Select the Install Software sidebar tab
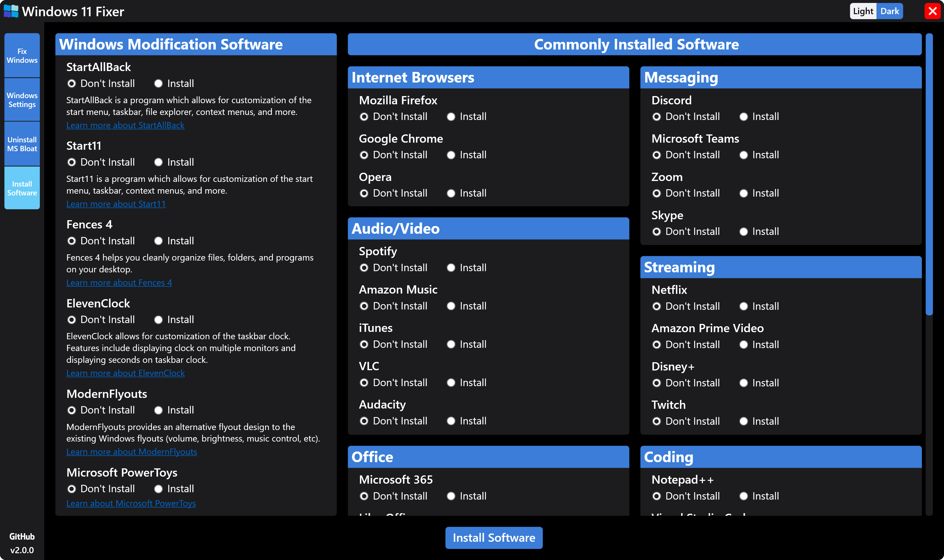This screenshot has height=560, width=944. point(22,188)
